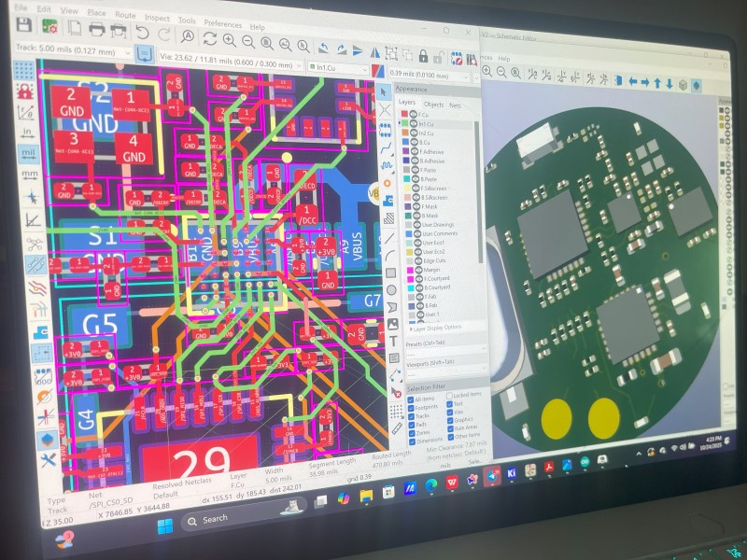
Task: Click the Lock items padlock icon
Action: (423, 56)
